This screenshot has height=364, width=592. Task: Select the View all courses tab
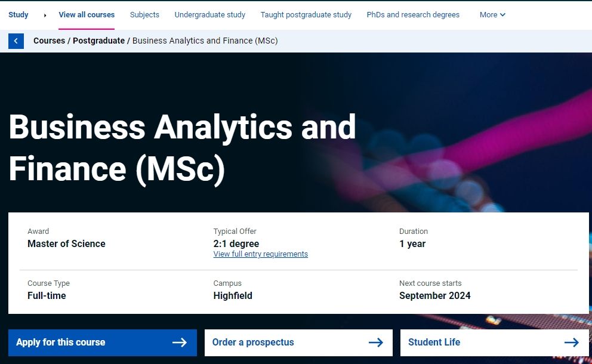pos(87,15)
